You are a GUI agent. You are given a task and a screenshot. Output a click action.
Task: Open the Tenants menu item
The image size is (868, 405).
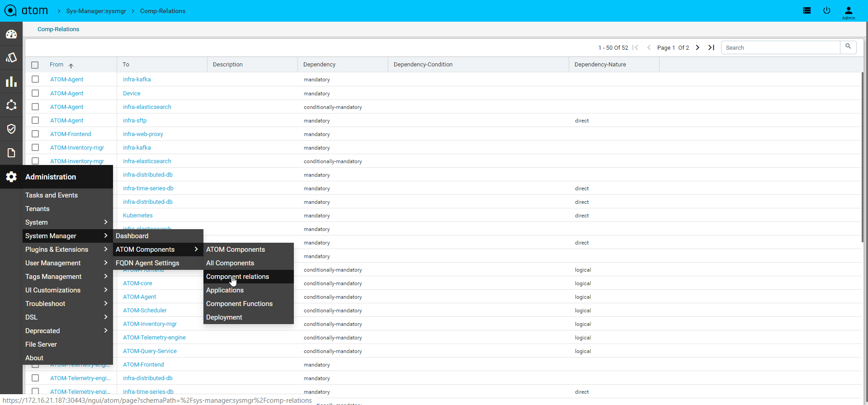[68, 209]
